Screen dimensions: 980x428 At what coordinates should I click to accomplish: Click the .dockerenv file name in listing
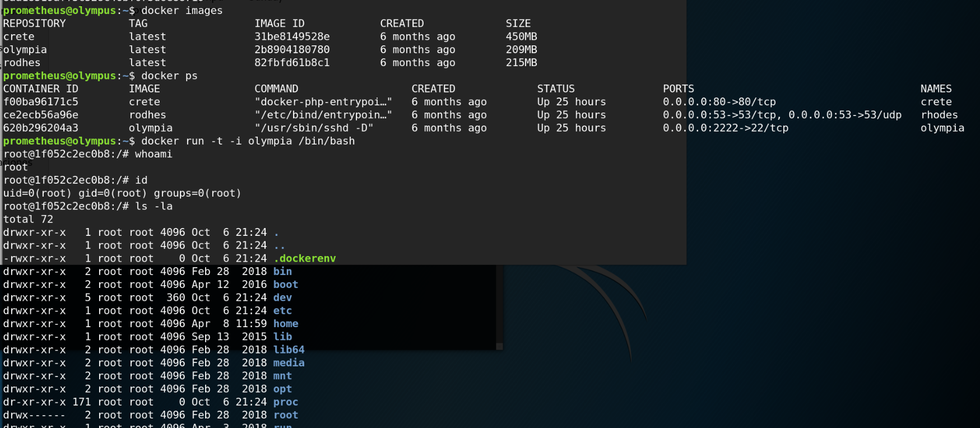305,258
